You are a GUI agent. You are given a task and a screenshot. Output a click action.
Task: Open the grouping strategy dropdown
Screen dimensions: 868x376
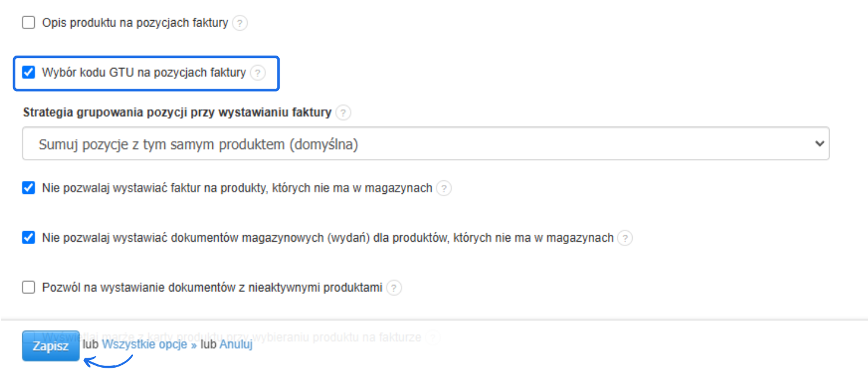[426, 142]
